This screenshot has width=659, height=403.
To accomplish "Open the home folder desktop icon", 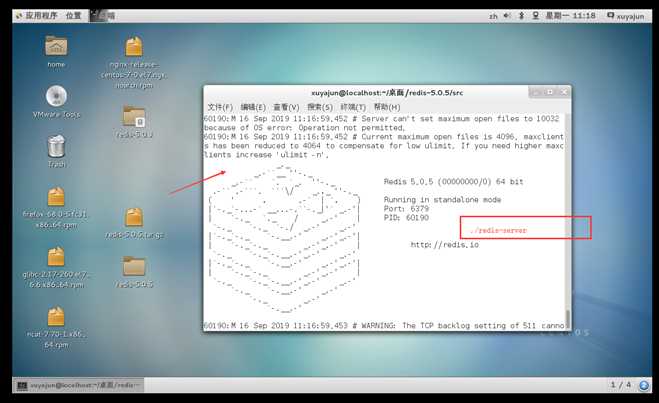I will coord(56,47).
